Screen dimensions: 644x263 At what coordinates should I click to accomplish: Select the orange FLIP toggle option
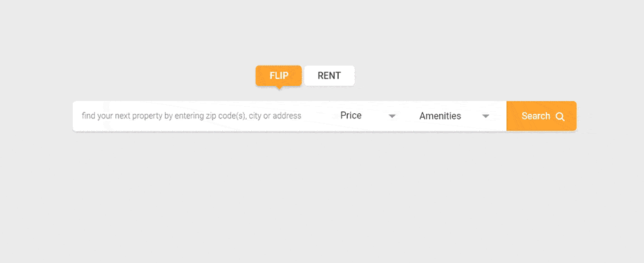pyautogui.click(x=279, y=75)
